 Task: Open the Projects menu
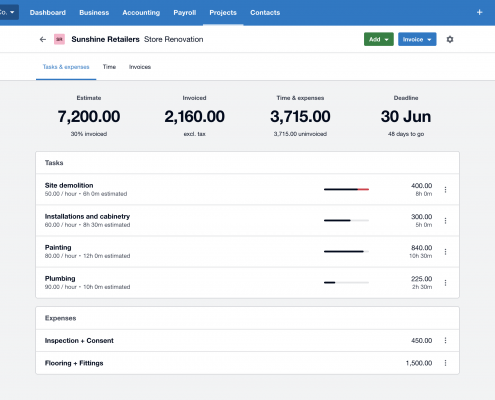223,13
